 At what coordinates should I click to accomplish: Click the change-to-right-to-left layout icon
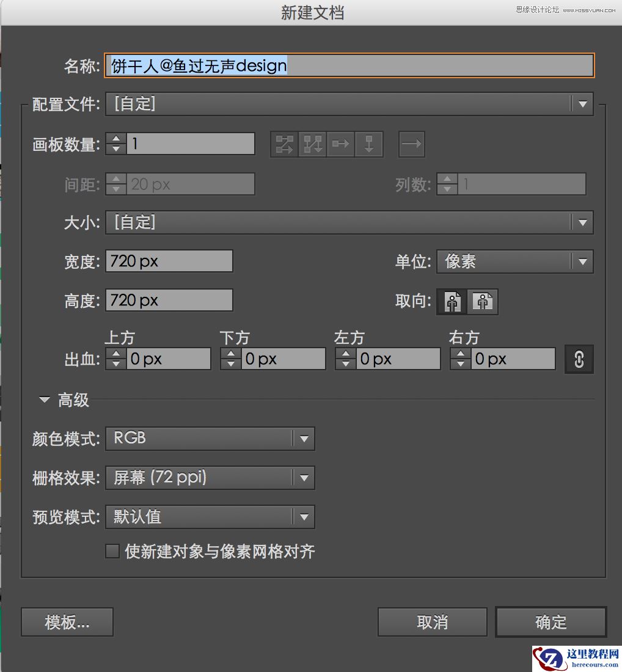(411, 144)
